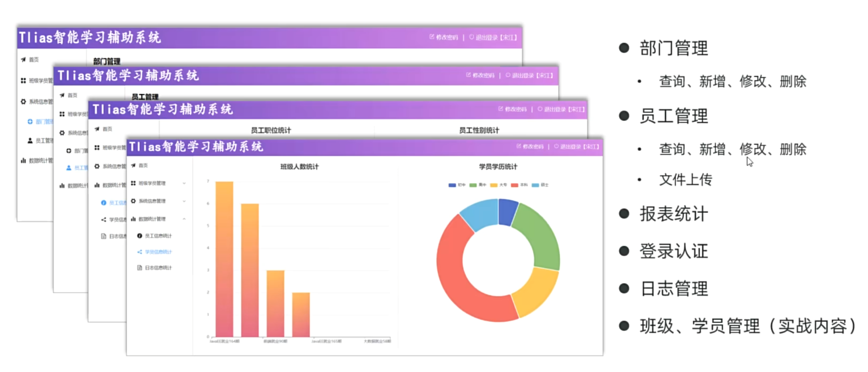The width and height of the screenshot is (868, 372).
Task: Click the blue share icon next to 学员信息统计
Action: pyautogui.click(x=139, y=252)
